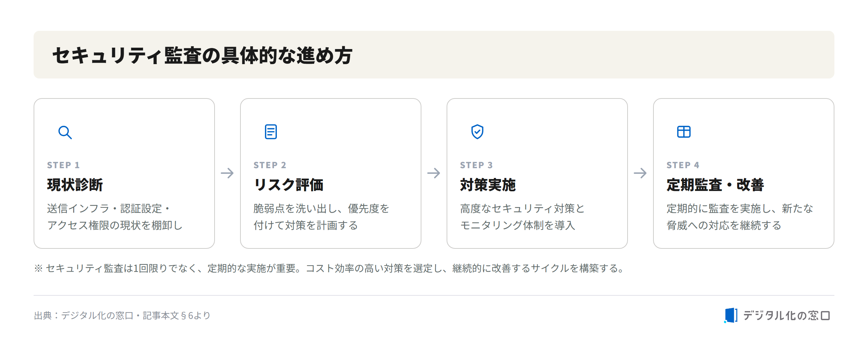Click the arrow between Step 3 and Step 4

point(640,173)
